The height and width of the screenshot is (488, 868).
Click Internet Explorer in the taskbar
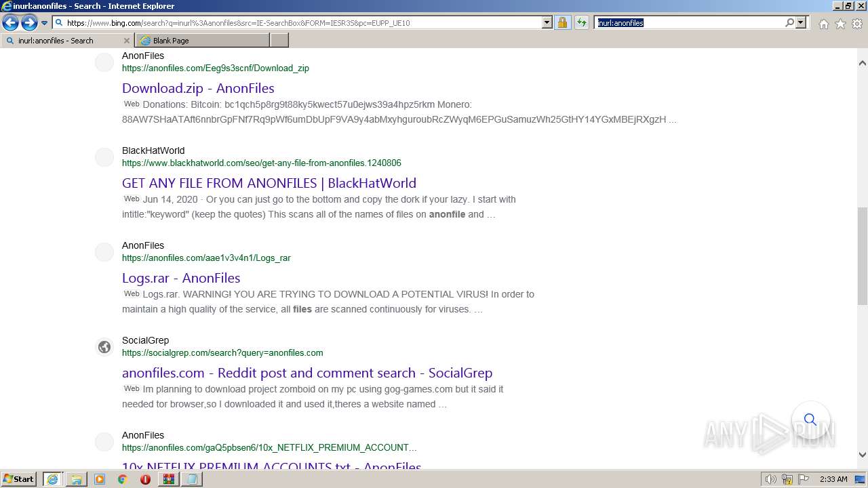52,479
